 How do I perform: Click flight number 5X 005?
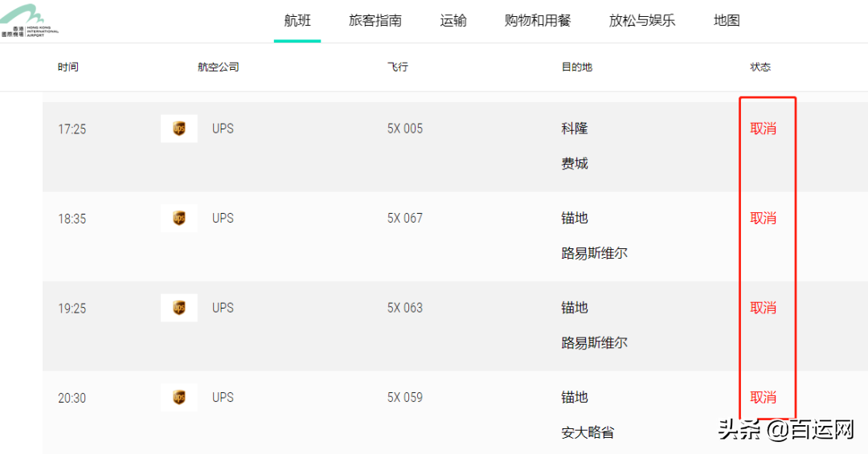pos(404,129)
